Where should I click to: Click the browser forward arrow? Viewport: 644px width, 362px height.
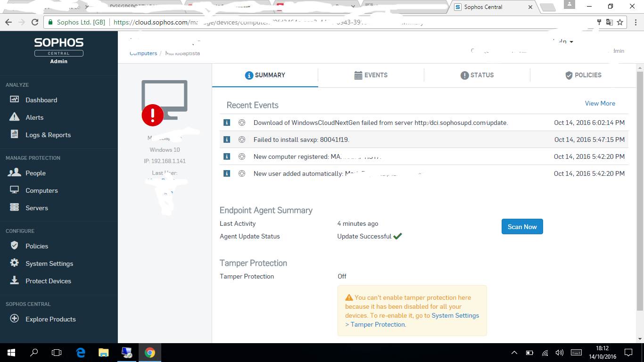(22, 22)
